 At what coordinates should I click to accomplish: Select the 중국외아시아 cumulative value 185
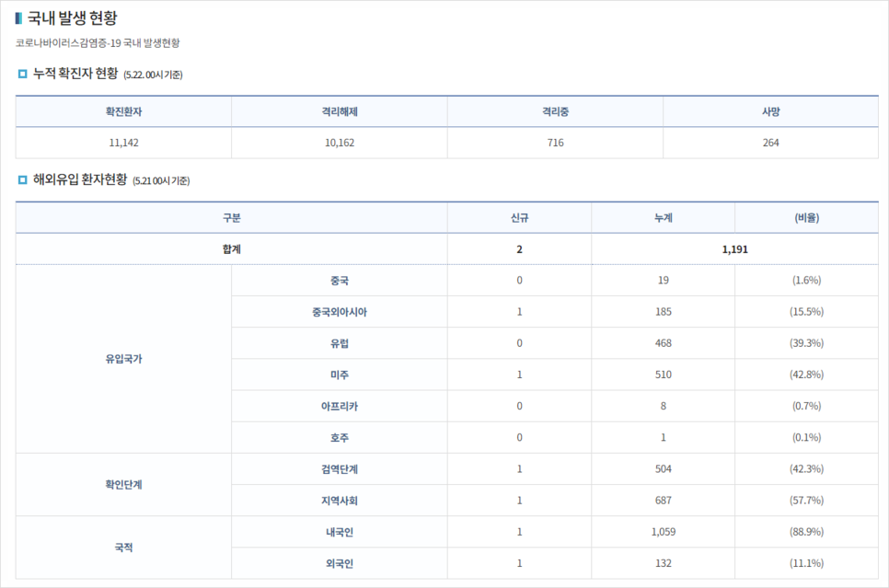click(664, 312)
